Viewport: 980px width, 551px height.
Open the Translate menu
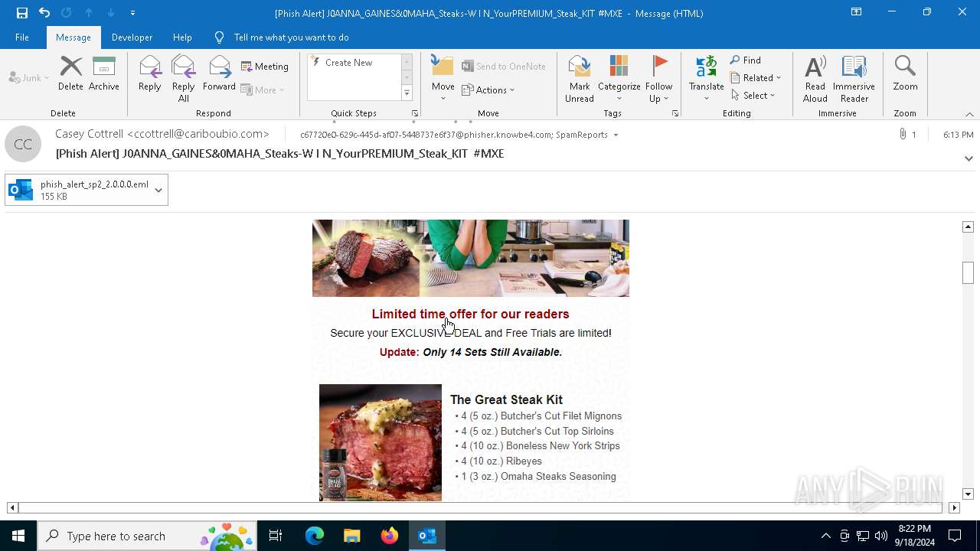click(x=707, y=79)
